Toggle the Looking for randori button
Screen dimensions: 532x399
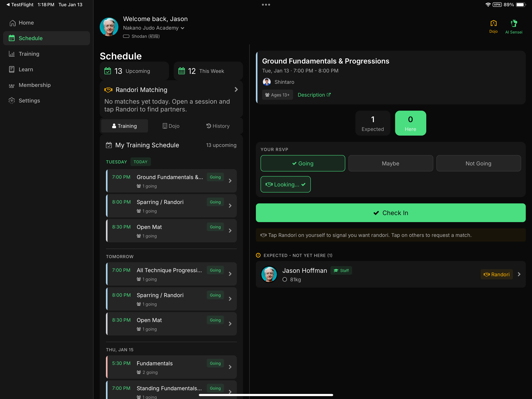click(285, 184)
